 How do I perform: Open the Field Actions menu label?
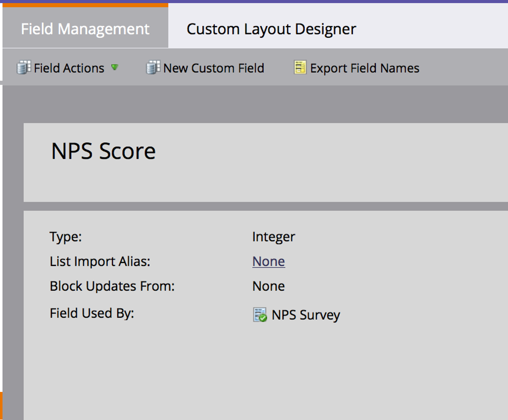coord(69,68)
